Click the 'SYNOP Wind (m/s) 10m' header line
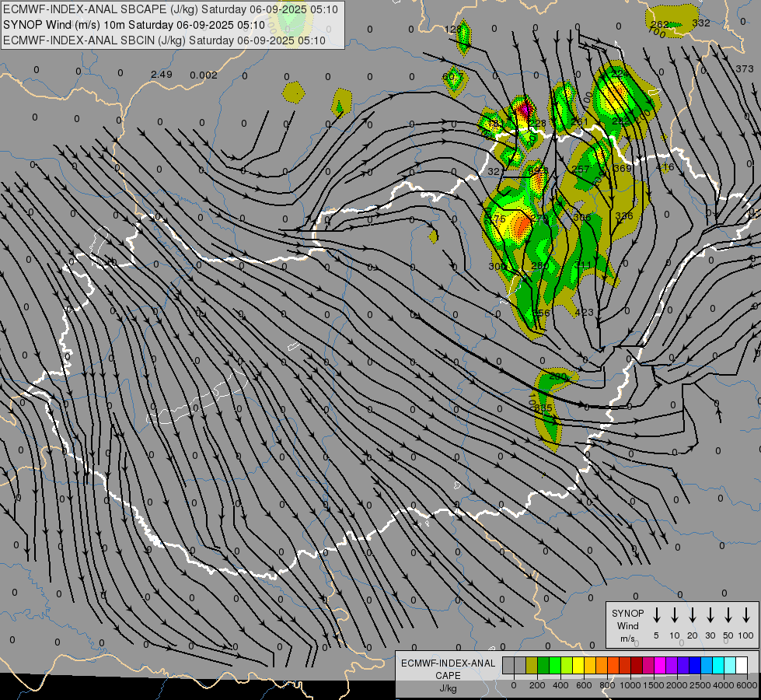The height and width of the screenshot is (700, 761). tap(134, 25)
